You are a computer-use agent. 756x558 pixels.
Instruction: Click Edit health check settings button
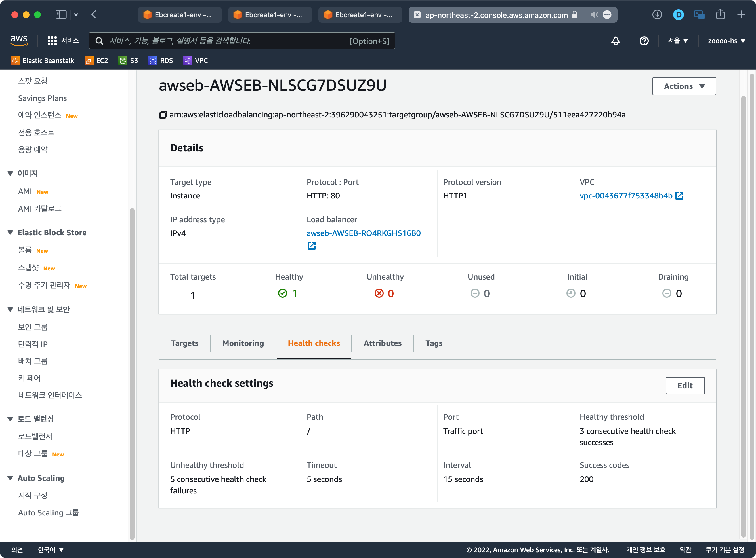[685, 385]
